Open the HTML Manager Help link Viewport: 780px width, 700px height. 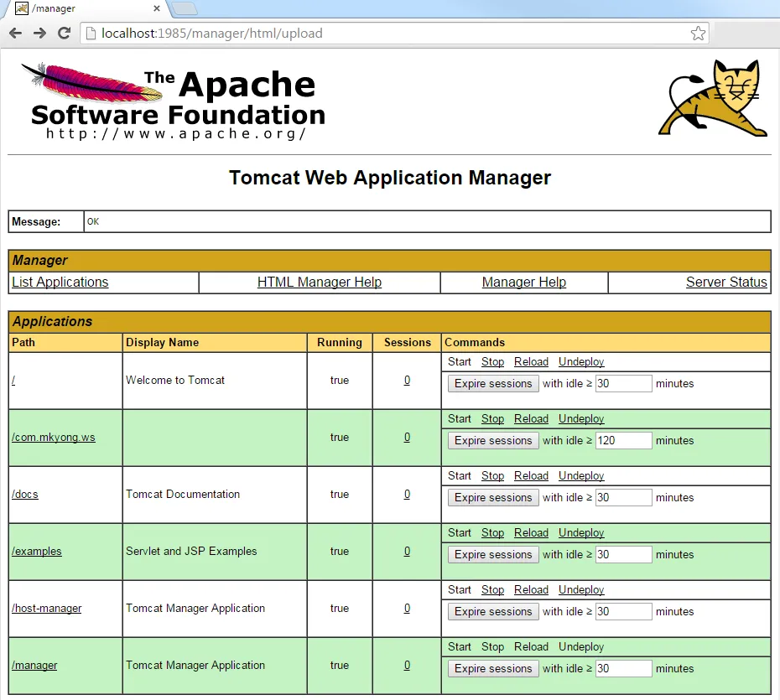click(319, 283)
